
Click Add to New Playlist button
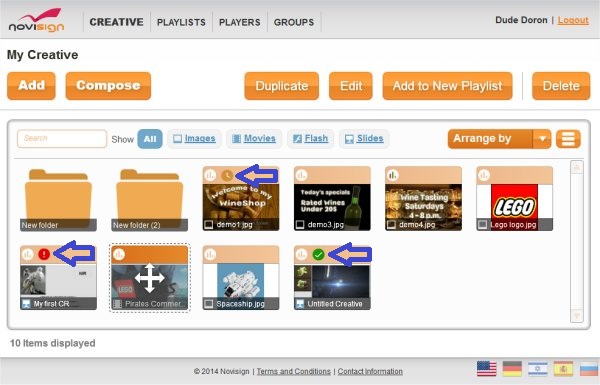447,86
